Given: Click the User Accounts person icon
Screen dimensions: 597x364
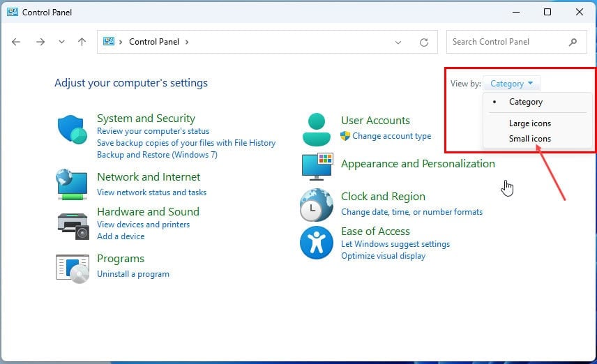Looking at the screenshot, I should click(317, 130).
